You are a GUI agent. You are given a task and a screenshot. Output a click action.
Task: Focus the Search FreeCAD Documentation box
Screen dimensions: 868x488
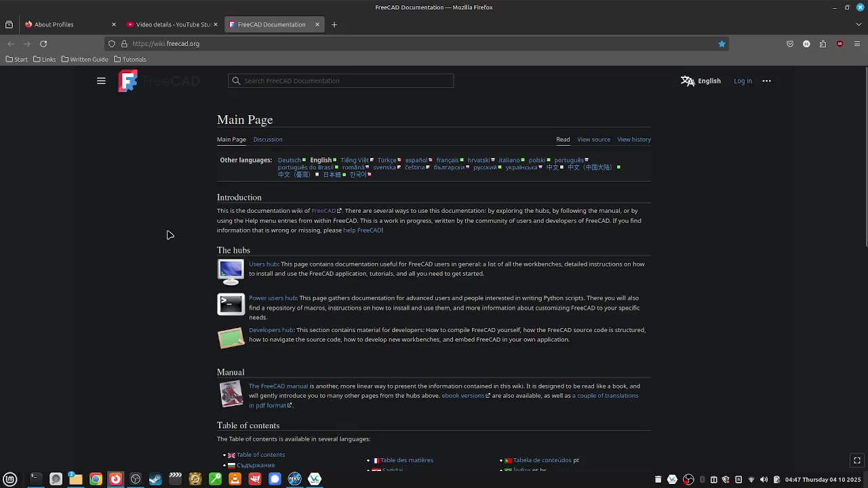click(341, 81)
